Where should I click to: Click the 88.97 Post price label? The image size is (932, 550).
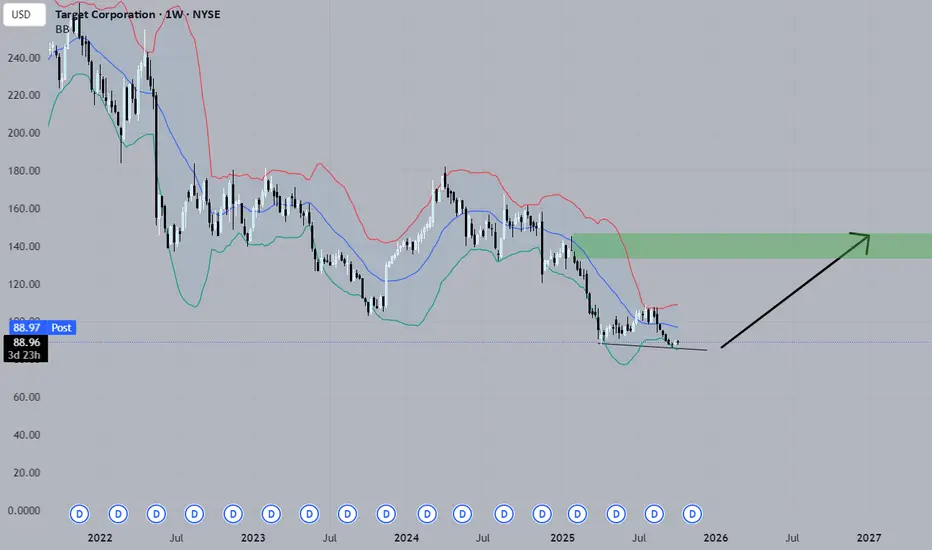[42, 328]
